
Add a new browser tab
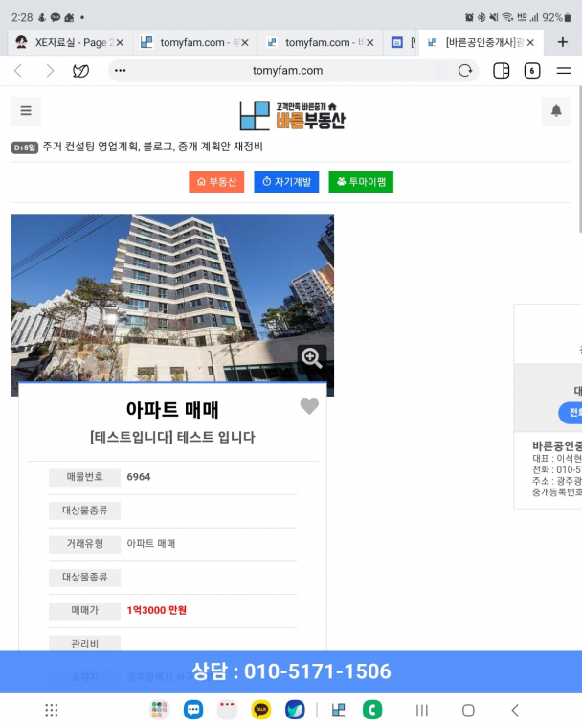(x=563, y=42)
